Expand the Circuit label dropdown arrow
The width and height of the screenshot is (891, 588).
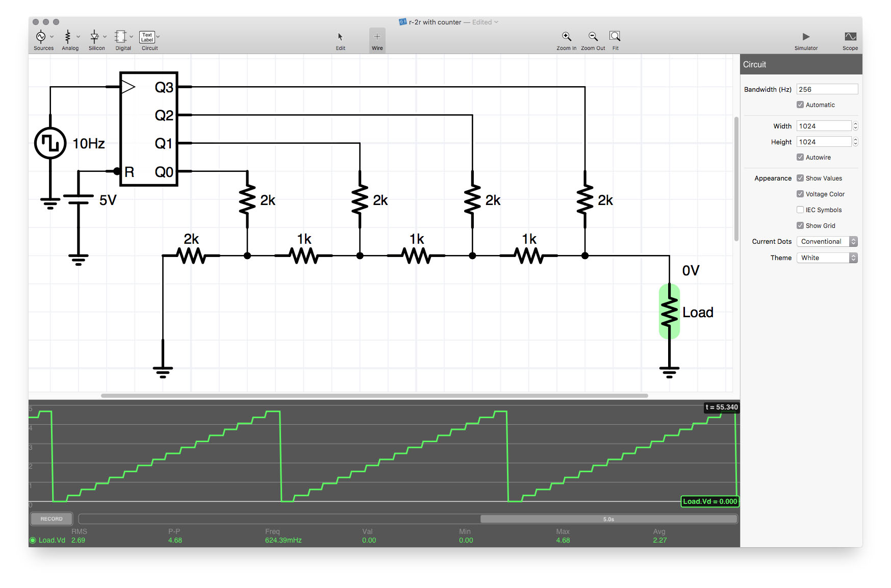(x=158, y=37)
